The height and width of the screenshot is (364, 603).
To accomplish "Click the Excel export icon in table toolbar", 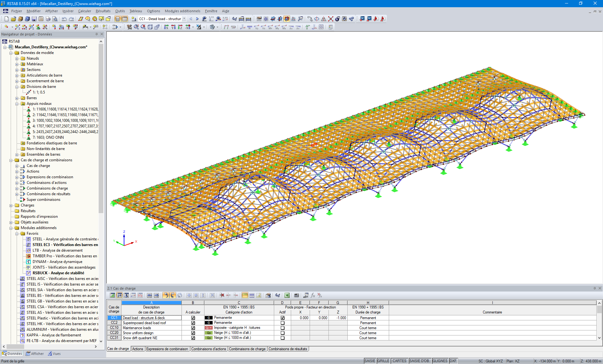I will (x=287, y=295).
